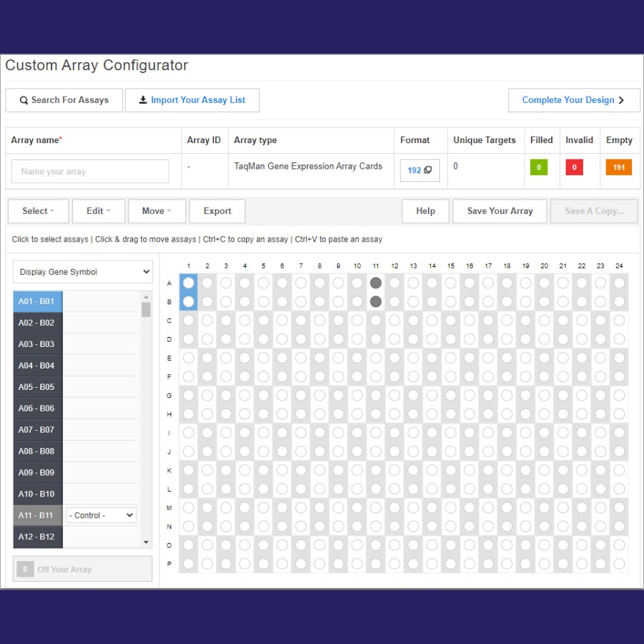Open the Edit dropdown menu

(x=99, y=211)
